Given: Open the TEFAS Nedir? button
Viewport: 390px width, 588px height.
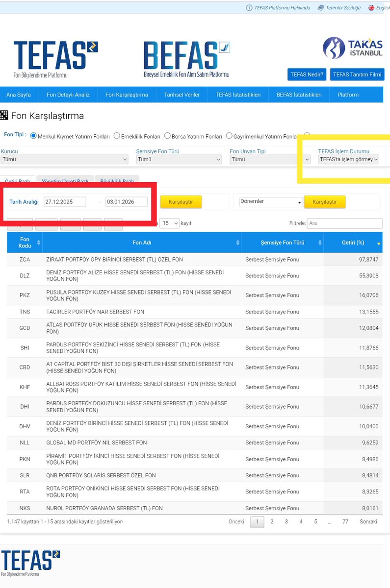Looking at the screenshot, I should (307, 74).
